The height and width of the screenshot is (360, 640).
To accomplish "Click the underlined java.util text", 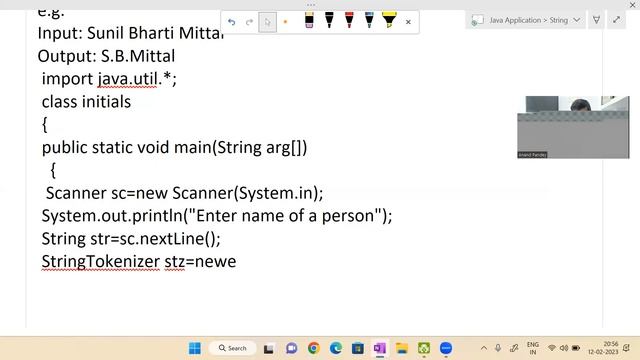I will point(127,79).
